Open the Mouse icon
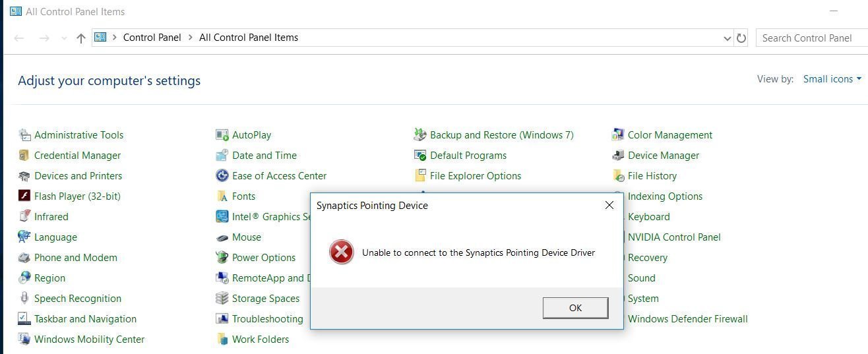The image size is (868, 354). pos(222,237)
